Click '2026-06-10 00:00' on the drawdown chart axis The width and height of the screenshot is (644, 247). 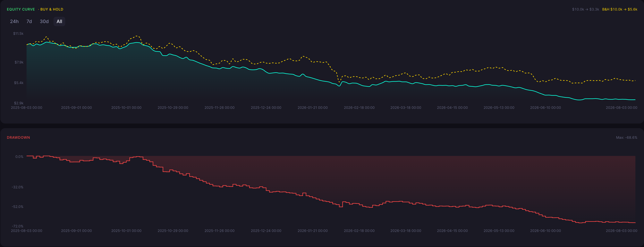[546, 231]
